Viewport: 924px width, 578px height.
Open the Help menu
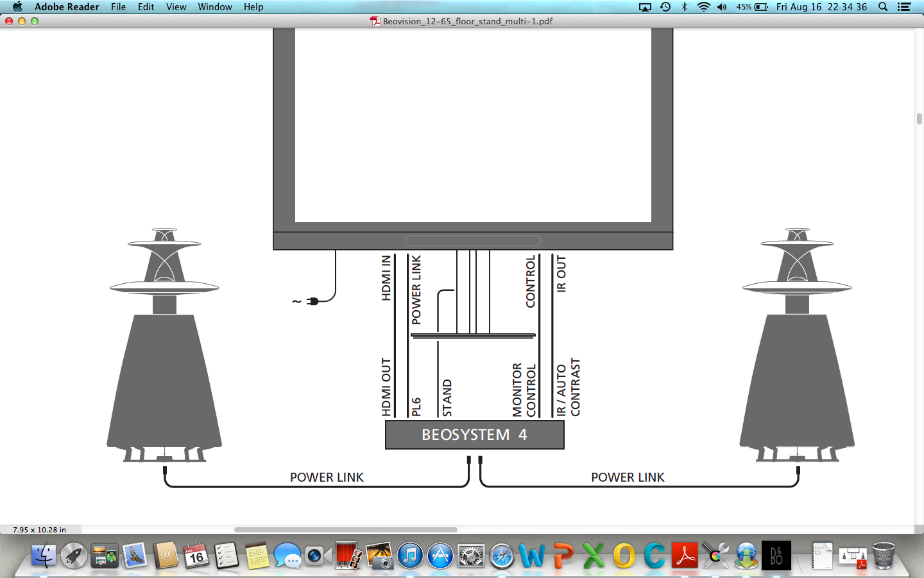tap(253, 7)
